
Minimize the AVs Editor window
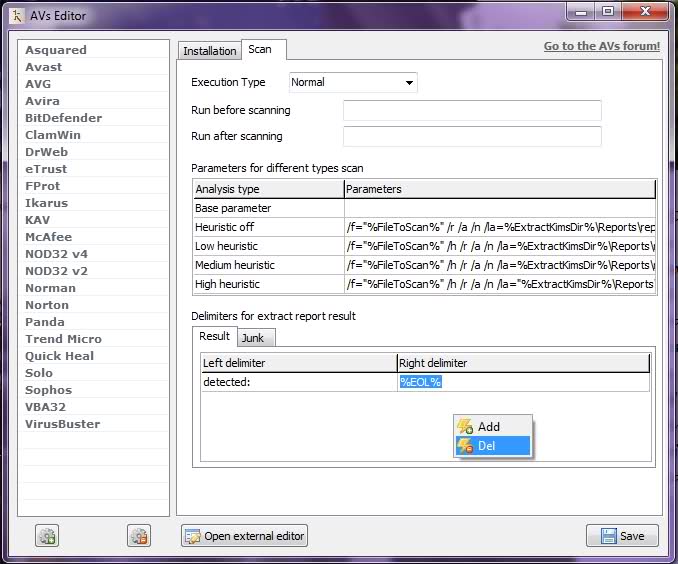[581, 11]
